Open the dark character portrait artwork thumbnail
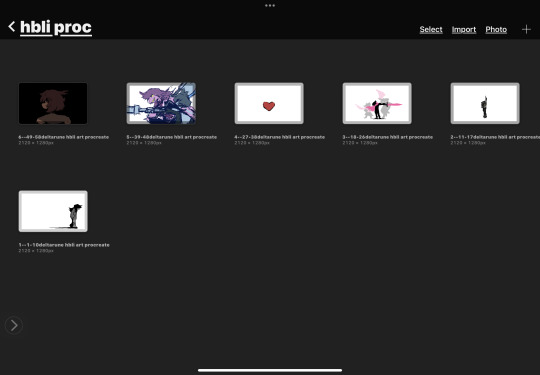 (53, 103)
